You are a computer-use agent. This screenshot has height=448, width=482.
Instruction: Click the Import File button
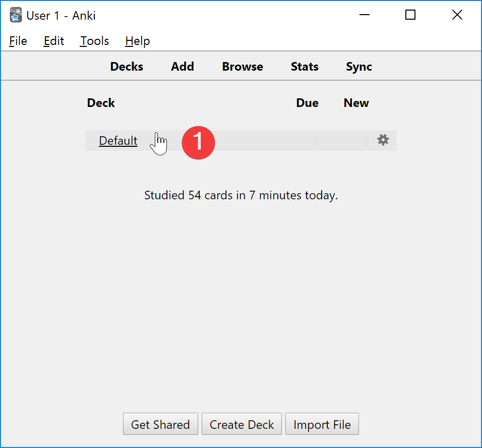click(322, 424)
